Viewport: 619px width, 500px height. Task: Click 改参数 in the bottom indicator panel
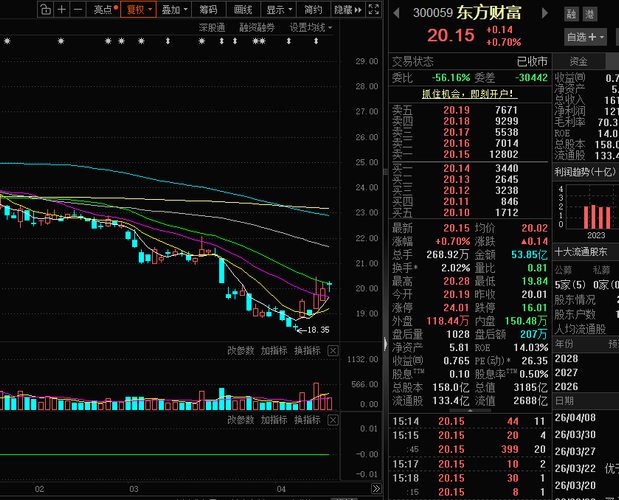point(240,420)
